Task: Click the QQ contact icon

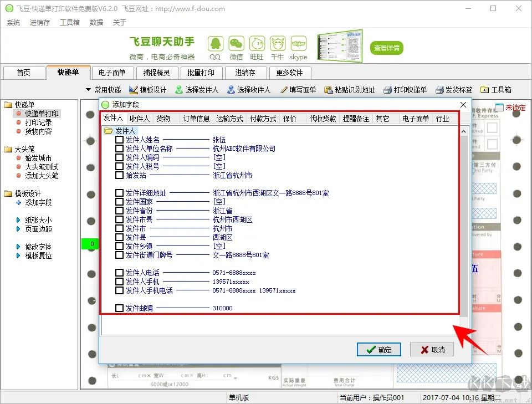Action: click(x=215, y=44)
